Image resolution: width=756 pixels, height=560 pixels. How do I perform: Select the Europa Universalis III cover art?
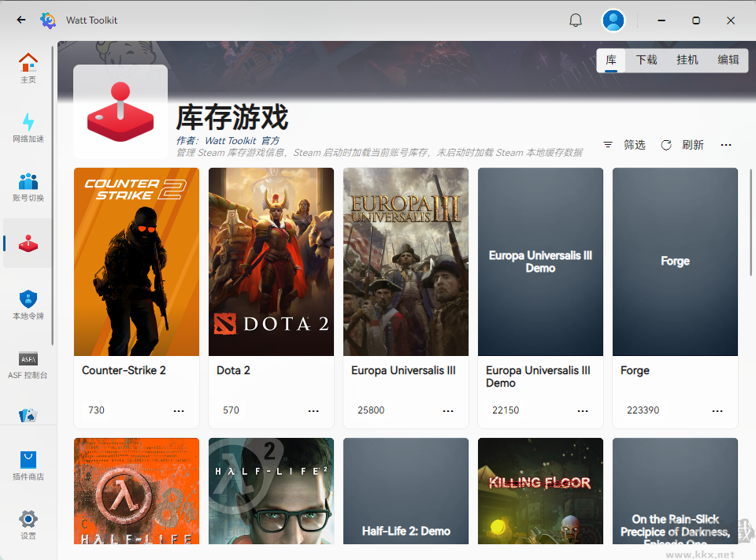[406, 262]
